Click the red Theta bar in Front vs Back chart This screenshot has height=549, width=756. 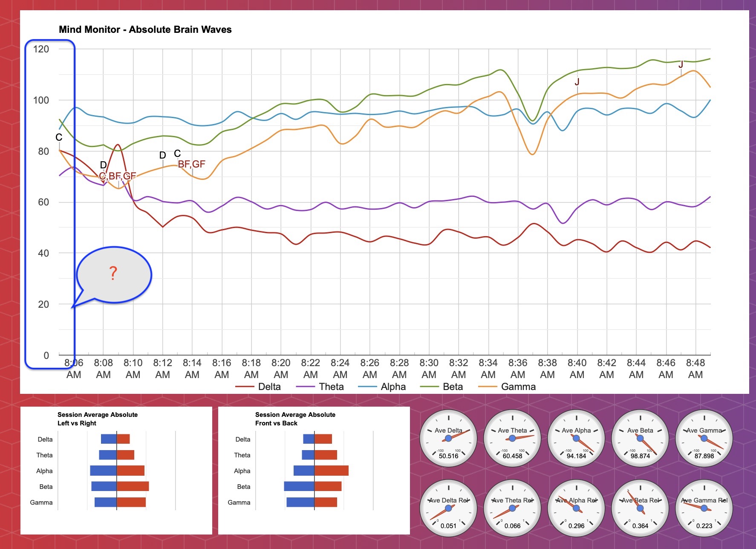coord(326,455)
